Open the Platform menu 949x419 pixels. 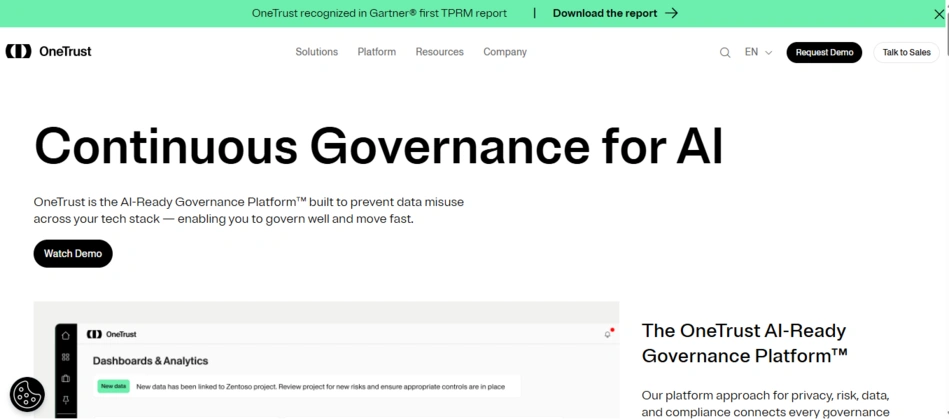pyautogui.click(x=376, y=52)
